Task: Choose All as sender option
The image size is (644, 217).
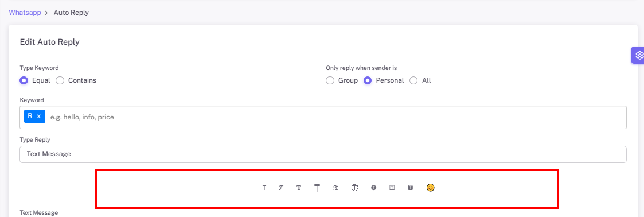Action: coord(413,80)
